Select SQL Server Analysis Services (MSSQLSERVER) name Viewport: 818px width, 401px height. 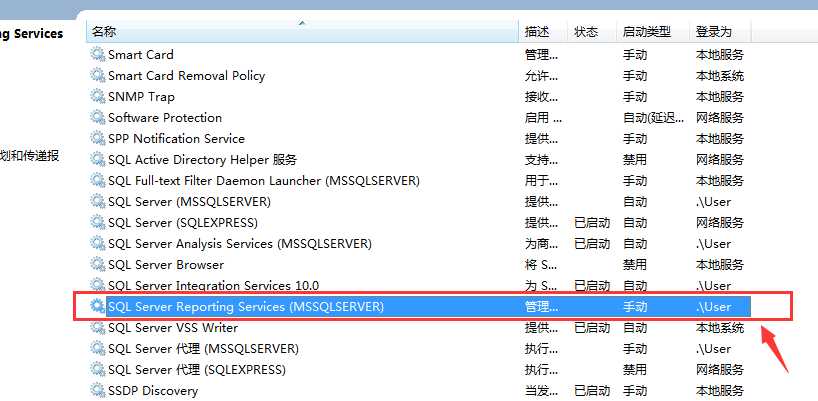click(240, 244)
